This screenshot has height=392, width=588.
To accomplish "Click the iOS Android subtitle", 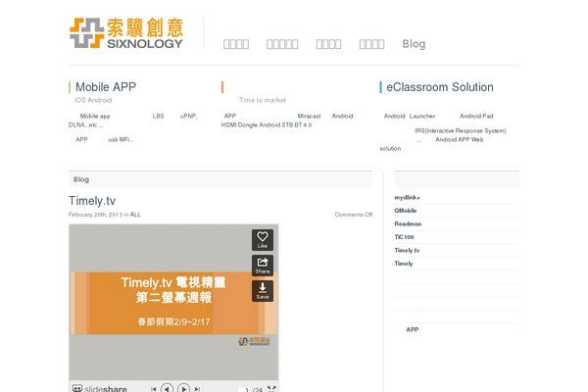I will (x=93, y=100).
